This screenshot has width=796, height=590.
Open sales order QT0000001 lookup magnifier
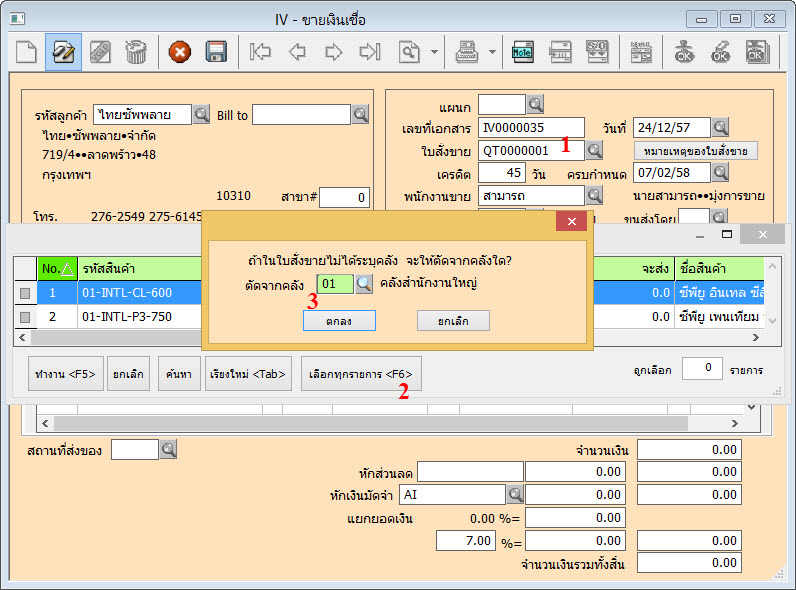(x=594, y=150)
